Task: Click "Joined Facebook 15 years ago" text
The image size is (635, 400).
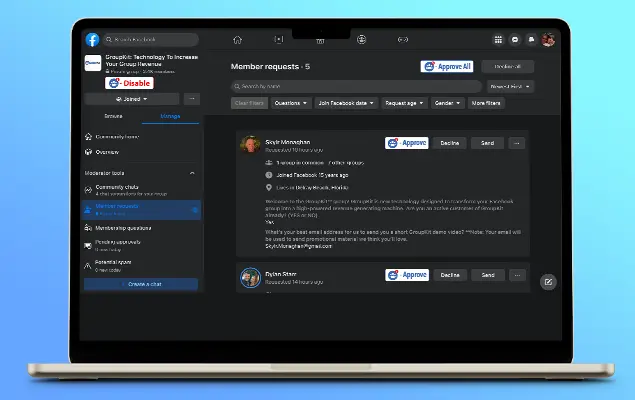Action: (x=312, y=175)
